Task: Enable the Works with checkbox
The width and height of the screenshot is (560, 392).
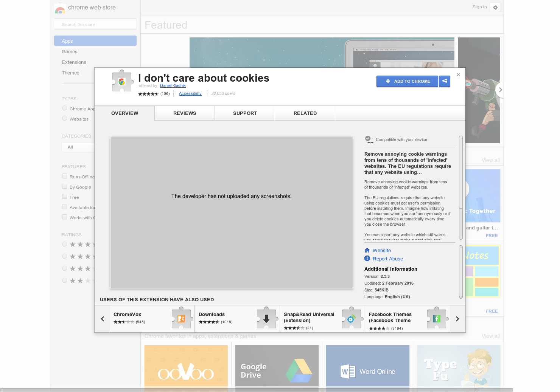Action: pyautogui.click(x=64, y=217)
